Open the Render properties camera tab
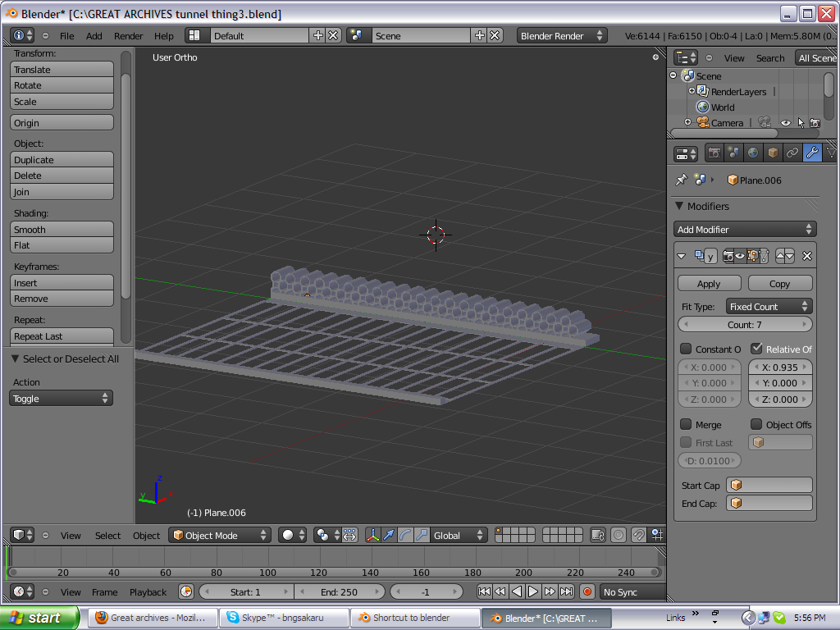 (714, 153)
